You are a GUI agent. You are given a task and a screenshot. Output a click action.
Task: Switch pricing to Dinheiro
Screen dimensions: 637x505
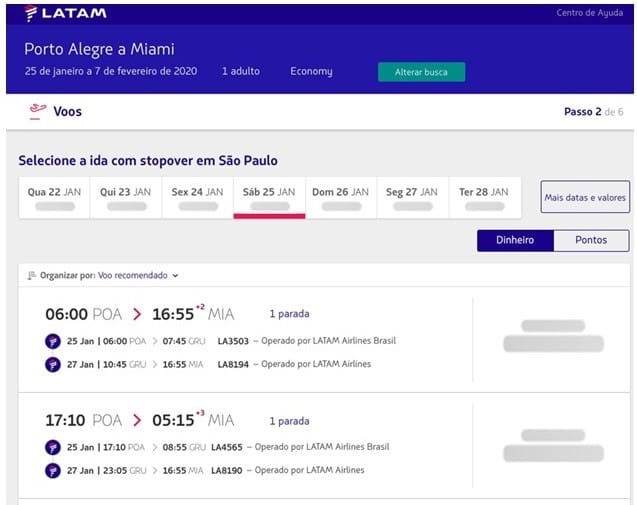[515, 240]
